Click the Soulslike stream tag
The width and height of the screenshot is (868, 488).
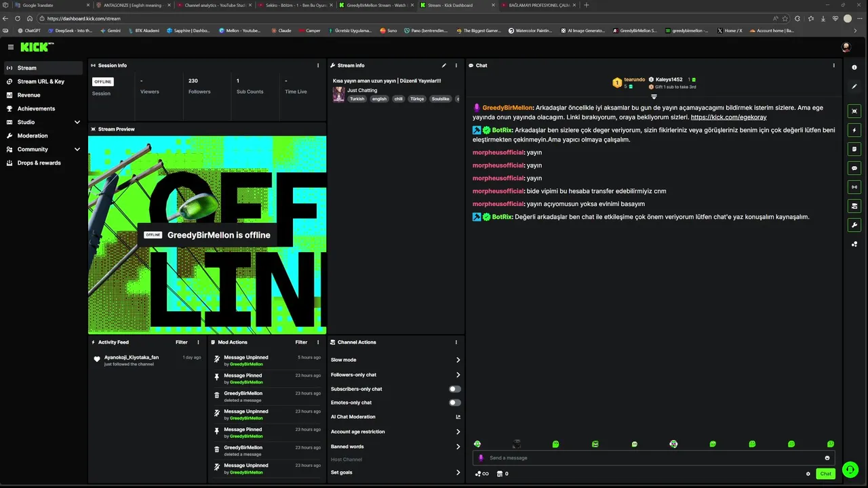440,99
